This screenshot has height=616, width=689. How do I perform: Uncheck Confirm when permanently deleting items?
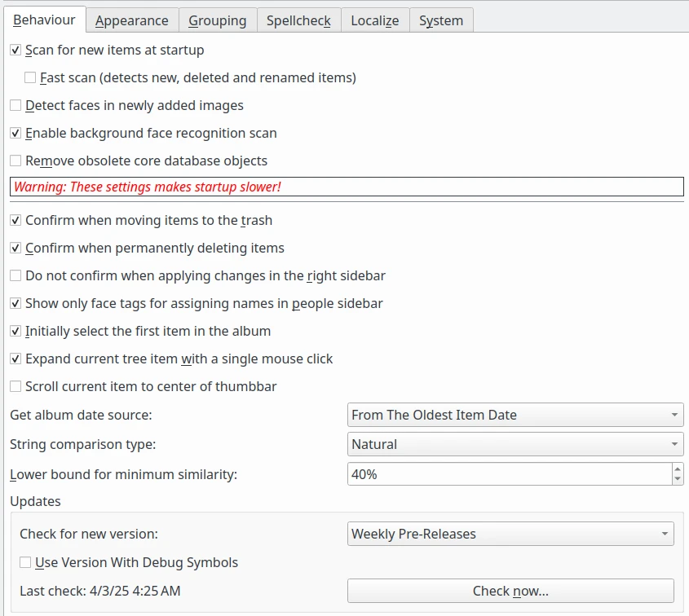(x=15, y=249)
